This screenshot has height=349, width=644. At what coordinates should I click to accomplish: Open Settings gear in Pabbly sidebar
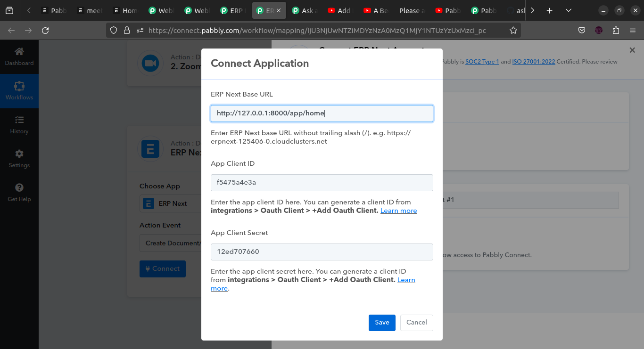[x=19, y=159]
